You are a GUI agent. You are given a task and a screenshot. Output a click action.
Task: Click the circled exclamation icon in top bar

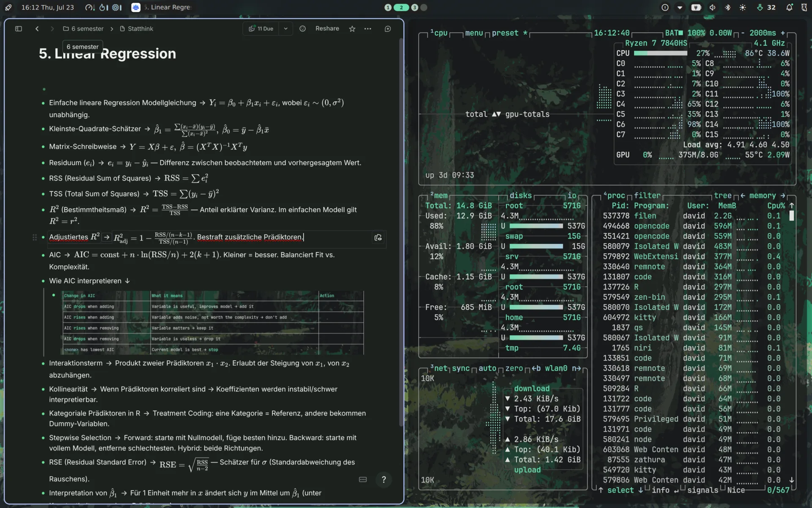click(665, 7)
